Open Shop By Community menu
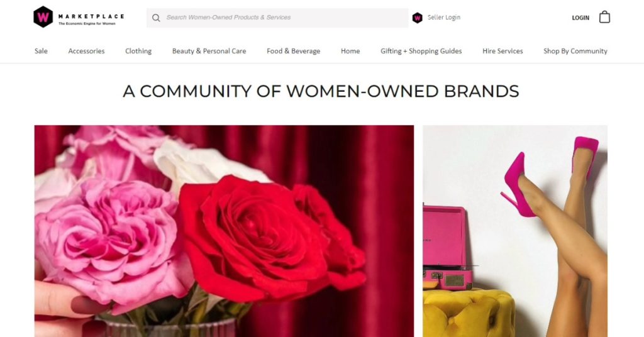The width and height of the screenshot is (644, 337). [575, 51]
